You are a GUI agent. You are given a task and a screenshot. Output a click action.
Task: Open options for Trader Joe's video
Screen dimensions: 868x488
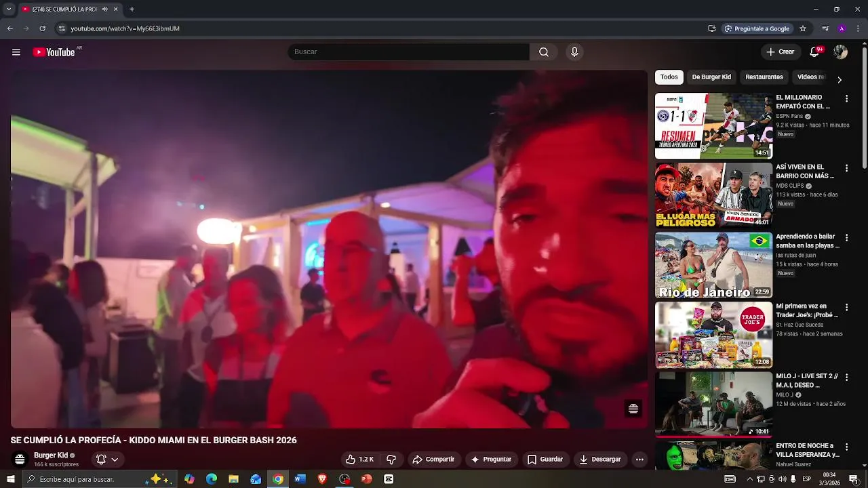(846, 307)
